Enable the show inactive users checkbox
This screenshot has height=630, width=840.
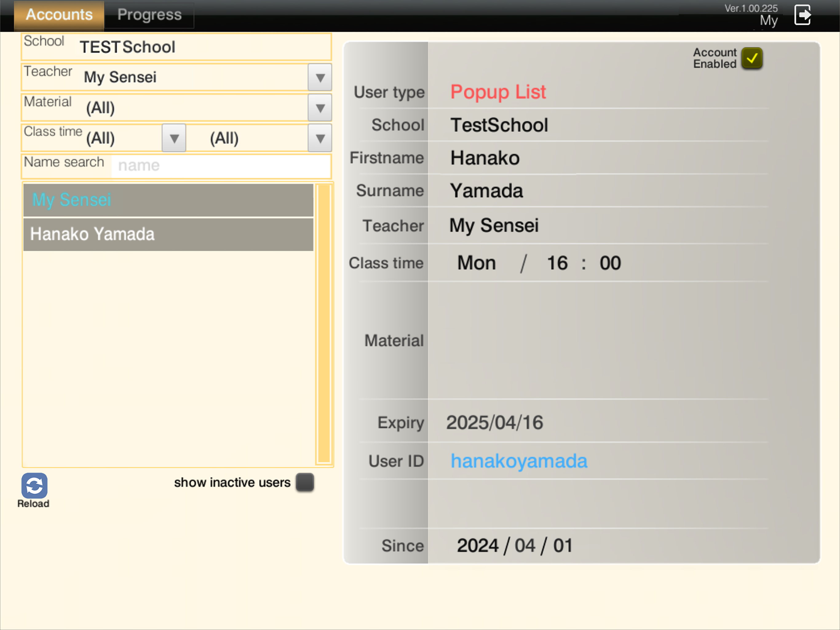tap(305, 482)
